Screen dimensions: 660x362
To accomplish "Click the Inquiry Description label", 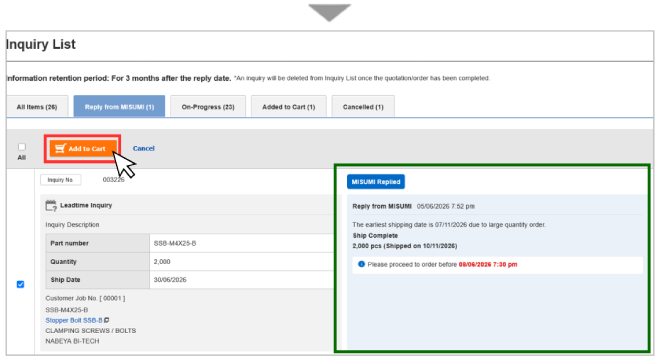I will click(72, 225).
